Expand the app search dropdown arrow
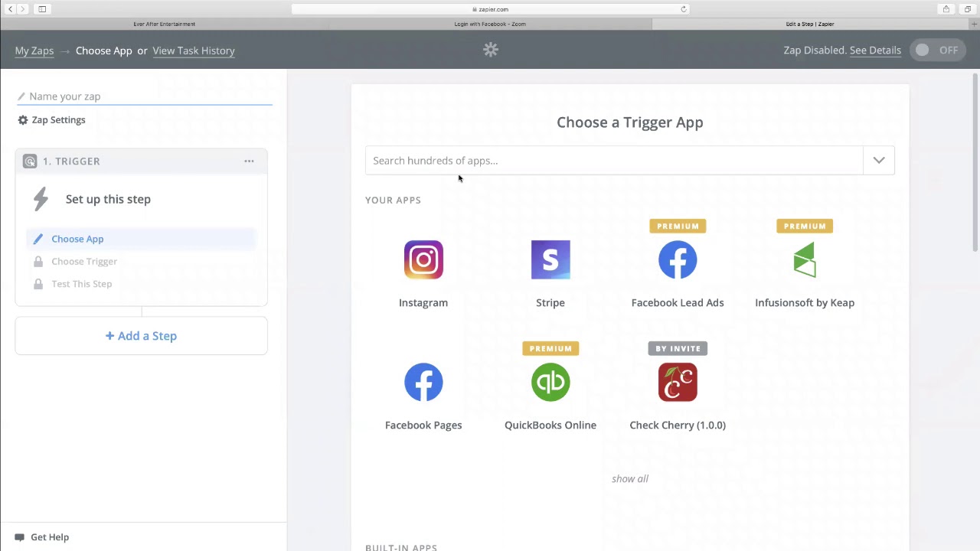This screenshot has width=980, height=551. (879, 161)
